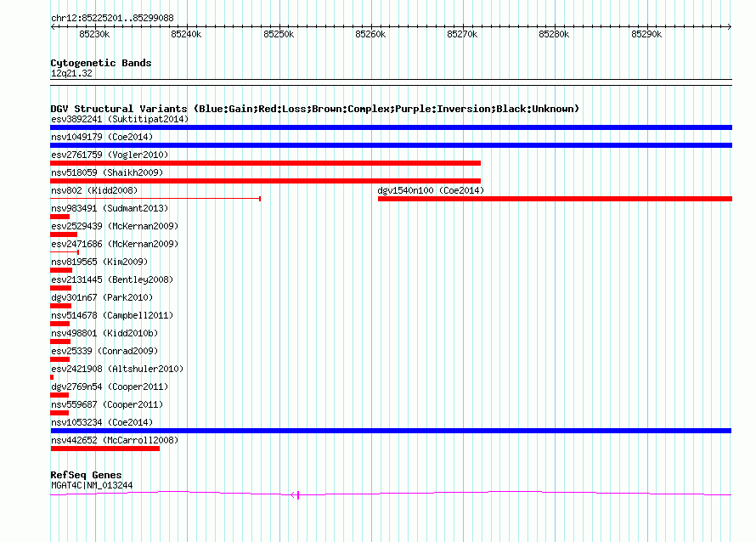The width and height of the screenshot is (756, 542).
Task: Click the nsv819565 (Kim2009) label
Action: click(x=99, y=262)
